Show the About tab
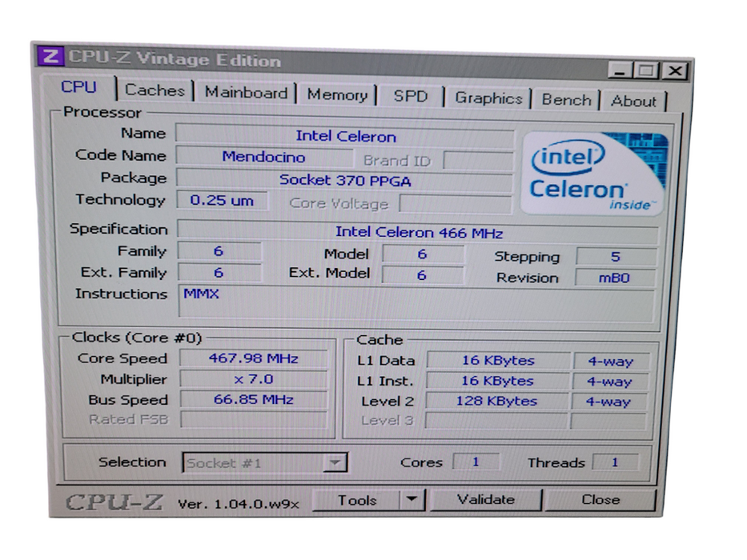 tap(633, 102)
